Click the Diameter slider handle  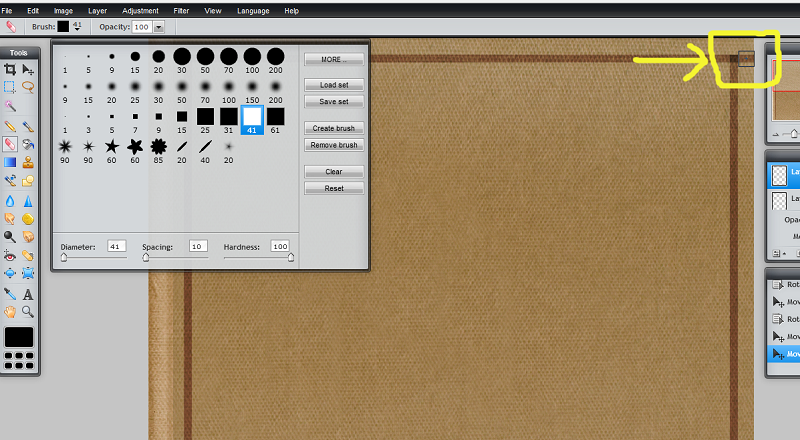coord(64,258)
